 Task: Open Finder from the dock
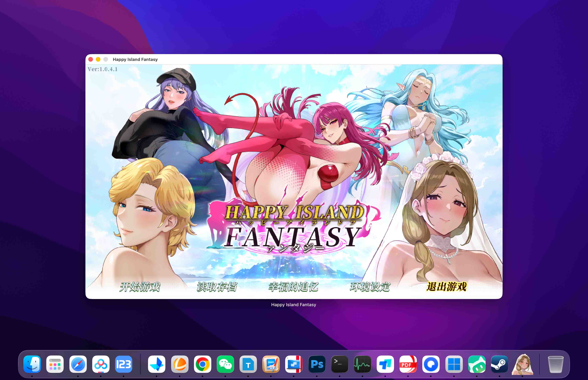32,364
